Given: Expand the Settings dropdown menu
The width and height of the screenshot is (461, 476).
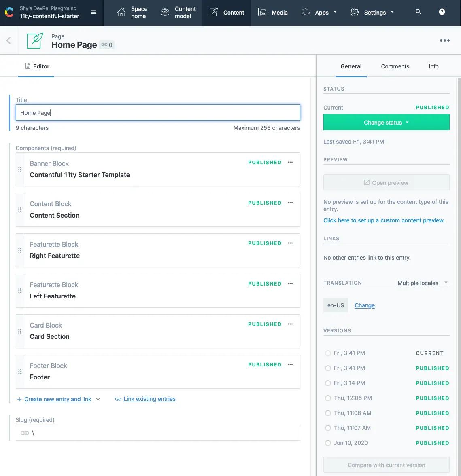Looking at the screenshot, I should pyautogui.click(x=372, y=13).
